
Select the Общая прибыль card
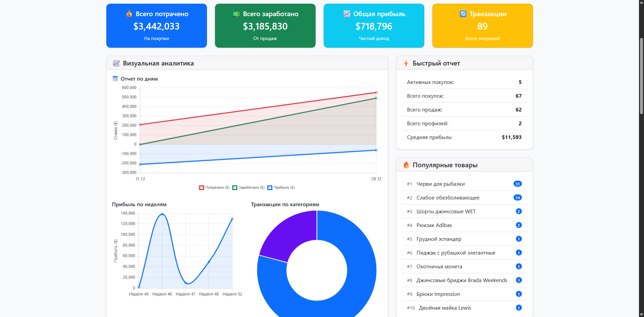[x=374, y=26]
